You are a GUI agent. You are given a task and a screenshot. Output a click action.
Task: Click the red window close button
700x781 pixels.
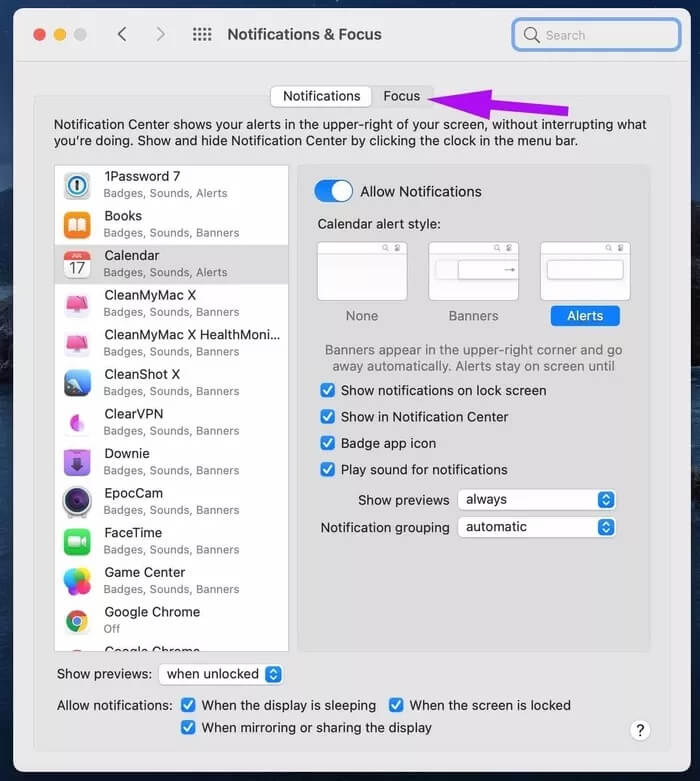point(39,34)
